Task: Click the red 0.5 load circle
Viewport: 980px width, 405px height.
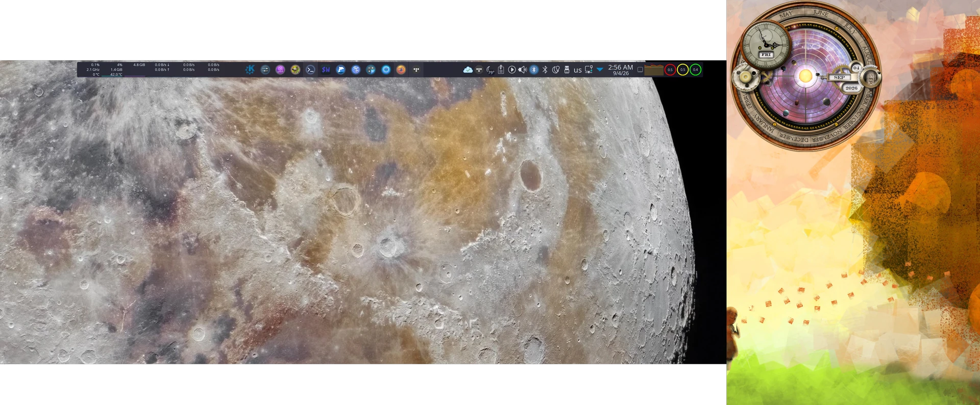Action: [x=670, y=70]
